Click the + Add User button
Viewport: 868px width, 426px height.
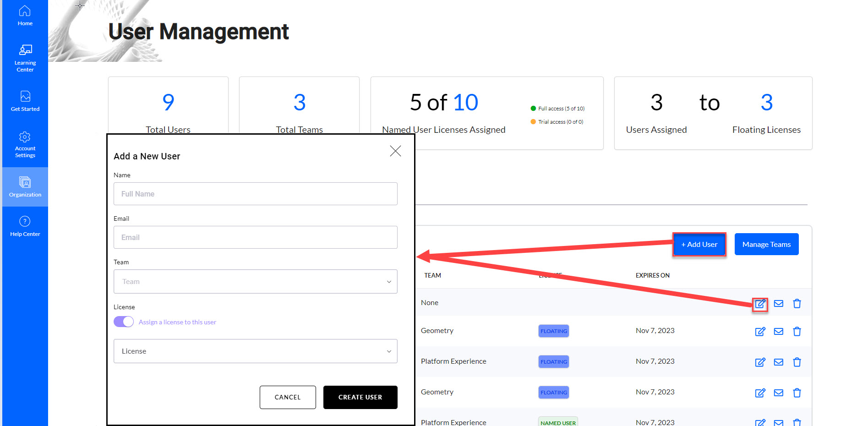click(699, 245)
